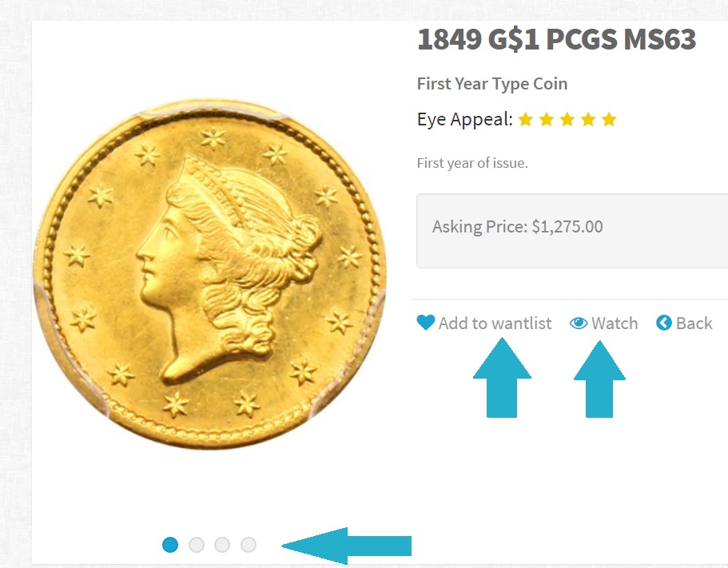The height and width of the screenshot is (568, 728).
Task: Click the Watch link text
Action: tap(615, 323)
